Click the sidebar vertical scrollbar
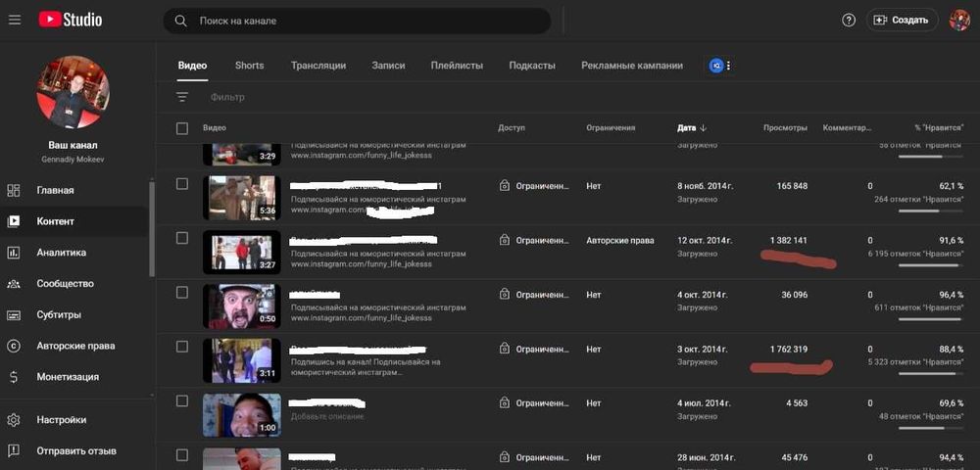This screenshot has height=470, width=980. click(x=151, y=228)
